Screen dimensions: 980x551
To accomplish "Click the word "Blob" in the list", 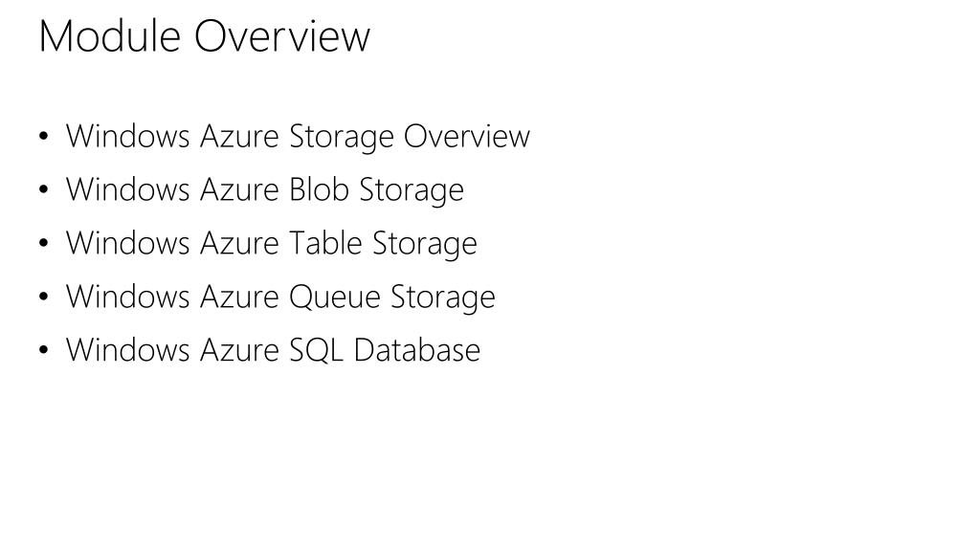I will tap(320, 190).
